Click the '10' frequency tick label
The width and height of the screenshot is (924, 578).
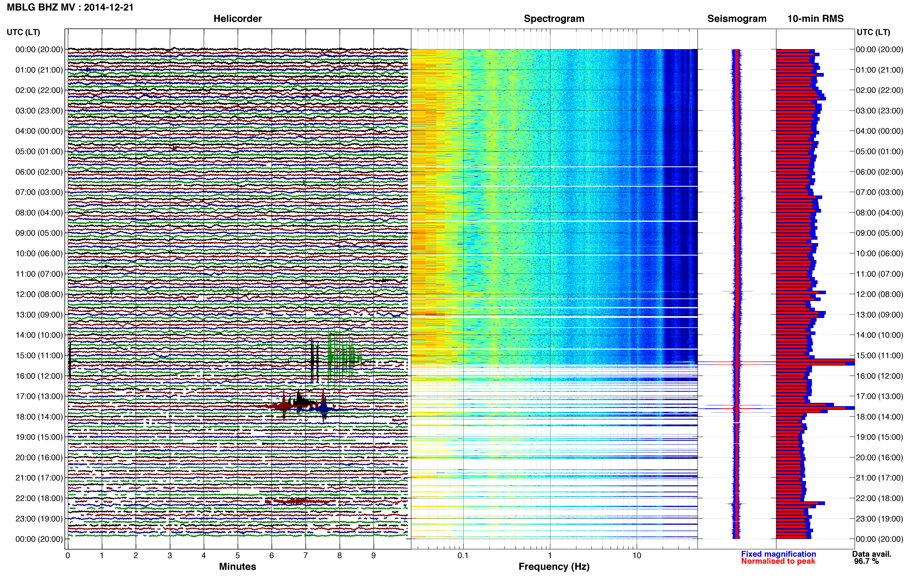tap(636, 555)
